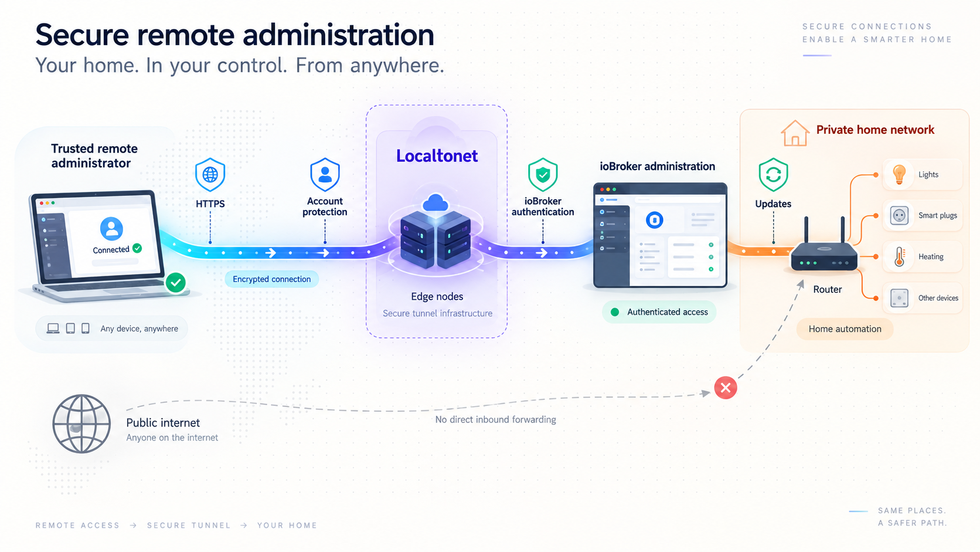Click the red X blocked icon
This screenshot has width=980, height=552.
pos(726,388)
